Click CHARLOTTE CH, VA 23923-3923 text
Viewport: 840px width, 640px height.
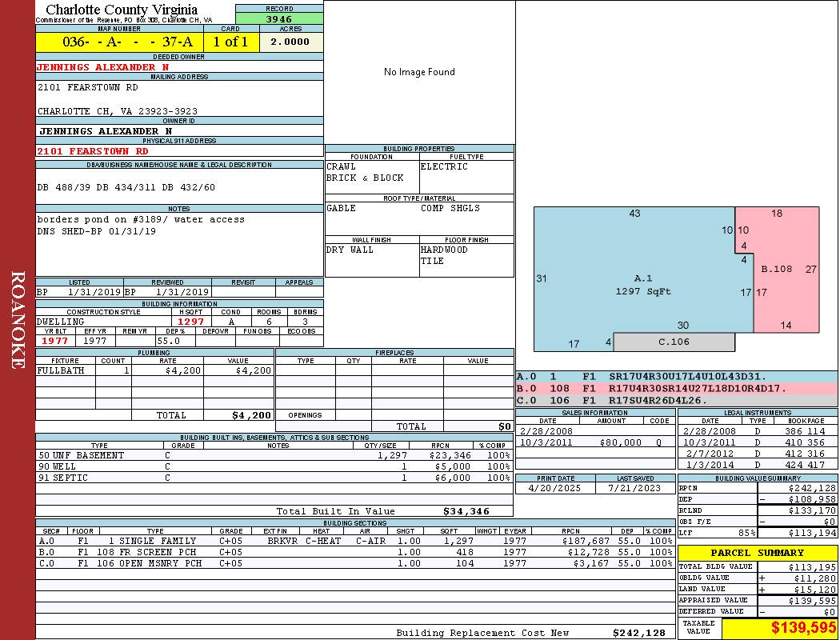pos(118,111)
